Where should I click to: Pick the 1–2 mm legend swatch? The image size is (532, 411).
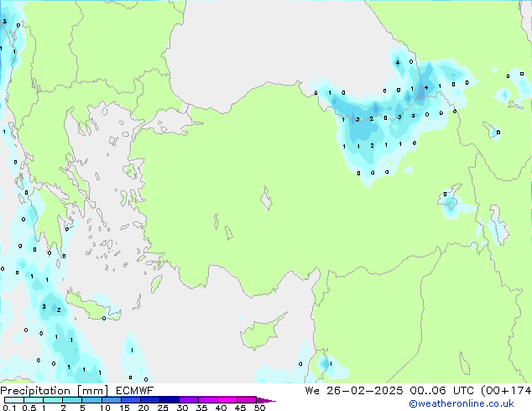[x=53, y=400]
